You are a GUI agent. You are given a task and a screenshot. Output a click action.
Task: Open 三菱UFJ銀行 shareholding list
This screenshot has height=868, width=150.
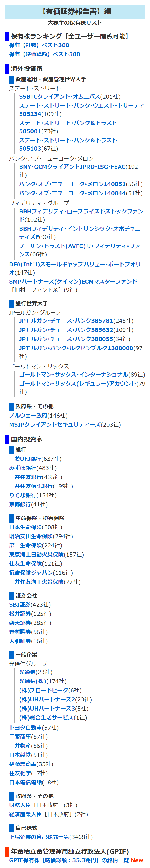[25, 459]
